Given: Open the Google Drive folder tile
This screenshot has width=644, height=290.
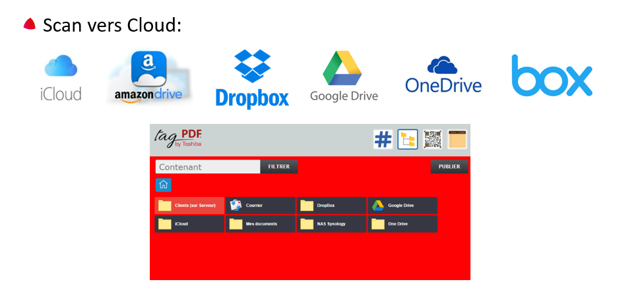Looking at the screenshot, I should (x=402, y=206).
